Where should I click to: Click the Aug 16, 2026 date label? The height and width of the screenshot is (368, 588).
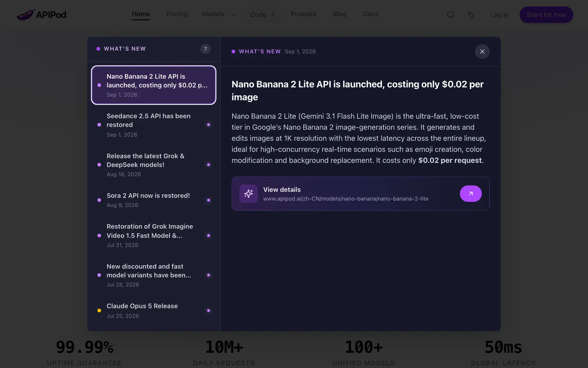[x=124, y=174]
